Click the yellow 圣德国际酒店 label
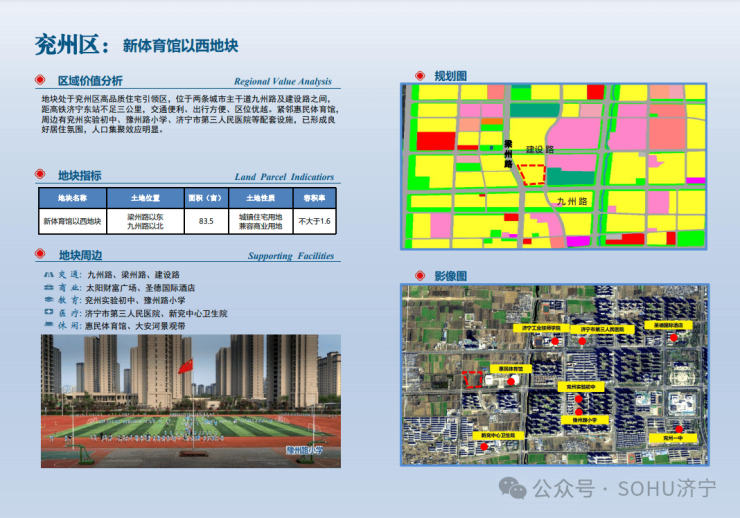Viewport: 740px width, 518px height. 668,326
